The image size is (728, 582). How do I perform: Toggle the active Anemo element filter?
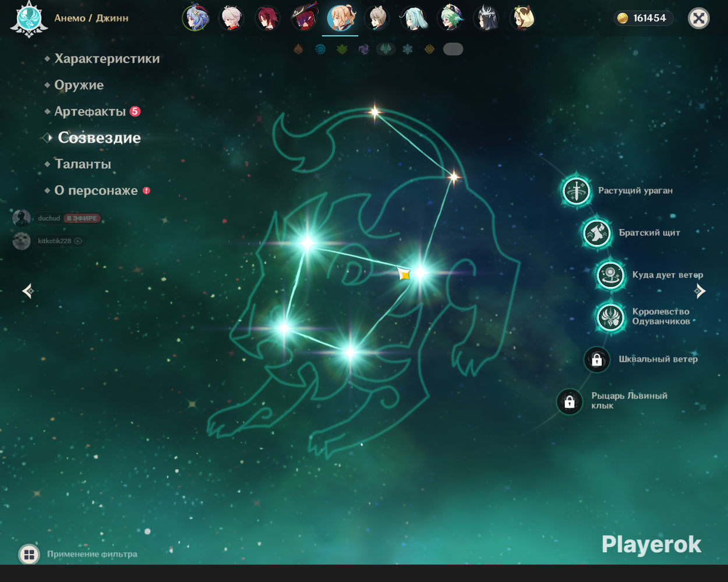pyautogui.click(x=386, y=49)
